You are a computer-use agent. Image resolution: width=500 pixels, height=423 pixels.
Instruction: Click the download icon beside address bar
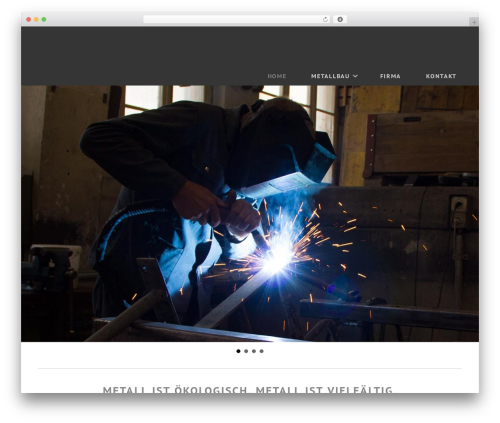[340, 19]
